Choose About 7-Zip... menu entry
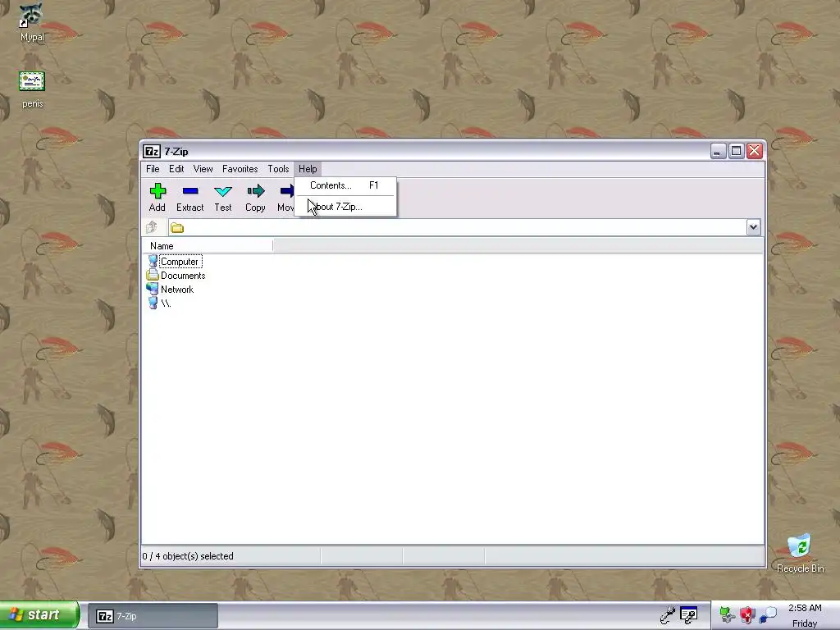This screenshot has height=630, width=840. pos(345,207)
